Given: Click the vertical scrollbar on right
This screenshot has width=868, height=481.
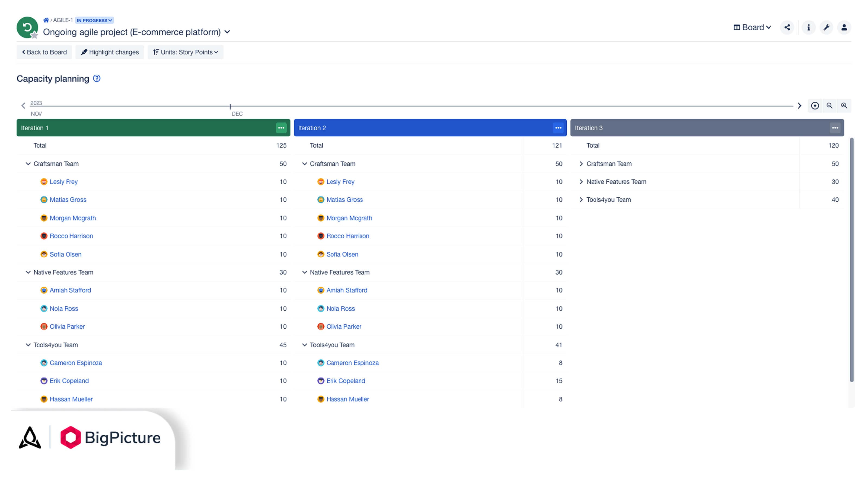Looking at the screenshot, I should point(852,259).
